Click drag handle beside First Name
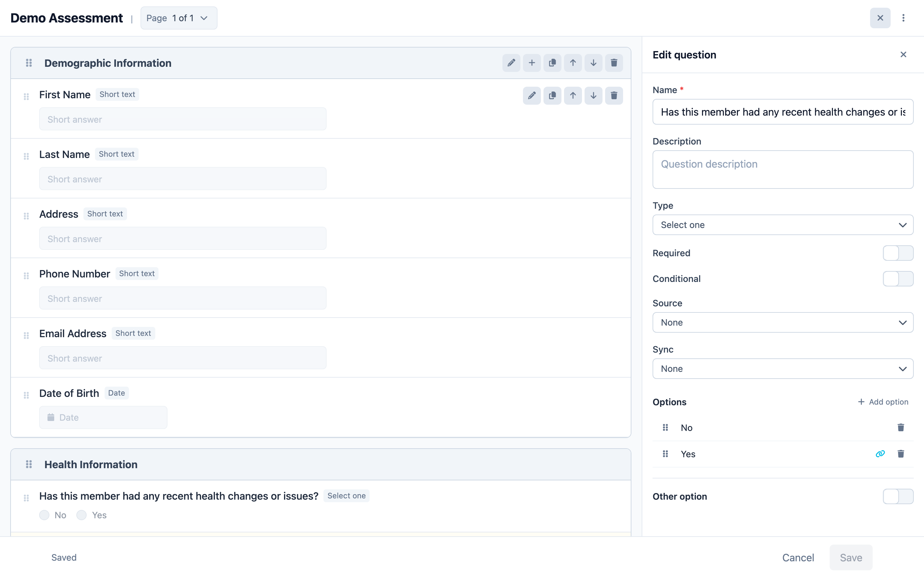 click(x=26, y=97)
